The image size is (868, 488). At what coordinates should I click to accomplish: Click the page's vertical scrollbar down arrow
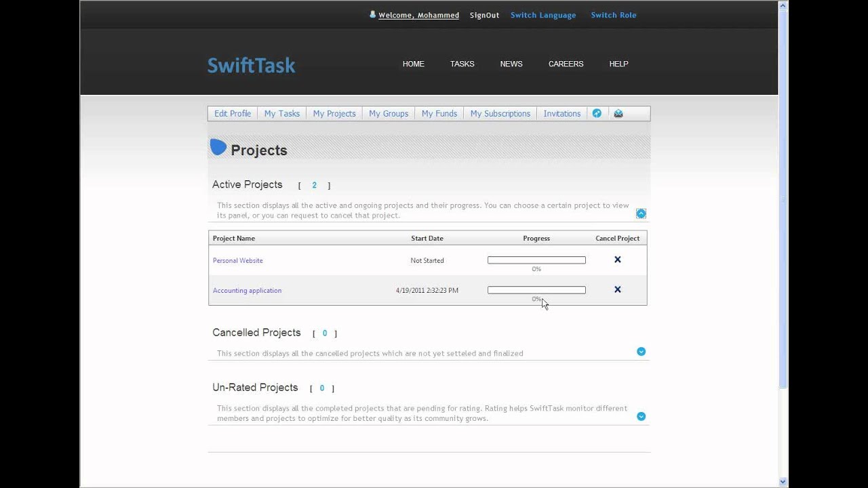[783, 482]
